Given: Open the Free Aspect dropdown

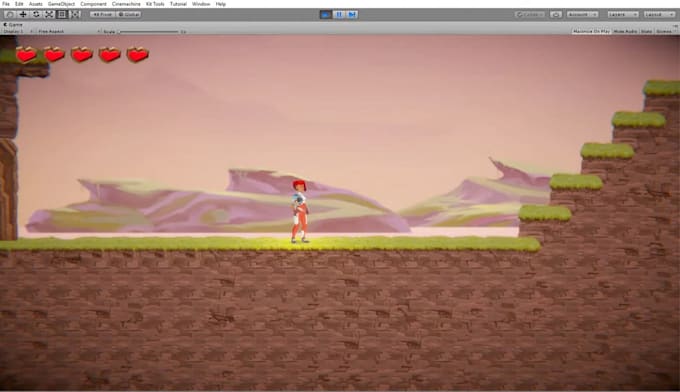Looking at the screenshot, I should [x=68, y=32].
